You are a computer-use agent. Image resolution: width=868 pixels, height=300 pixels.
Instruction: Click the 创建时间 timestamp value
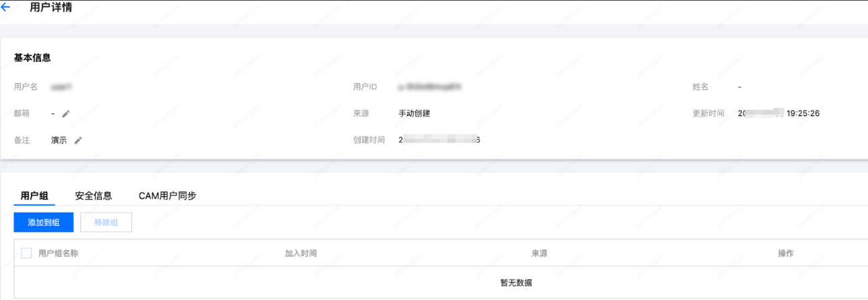(x=439, y=140)
